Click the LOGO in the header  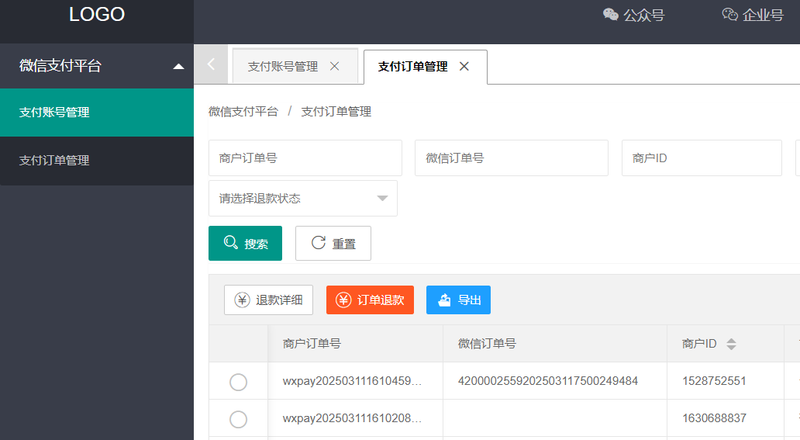[x=96, y=14]
